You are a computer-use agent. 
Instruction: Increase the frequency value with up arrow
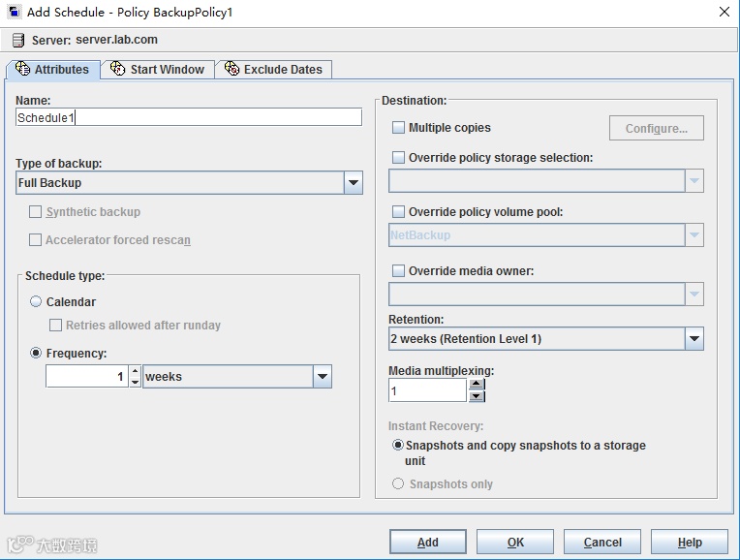tap(135, 371)
